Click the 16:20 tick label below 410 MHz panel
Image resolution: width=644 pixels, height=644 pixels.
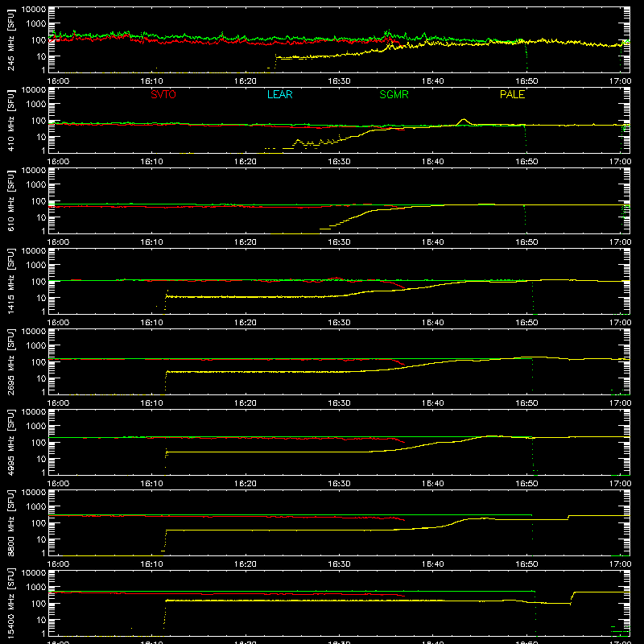246,162
